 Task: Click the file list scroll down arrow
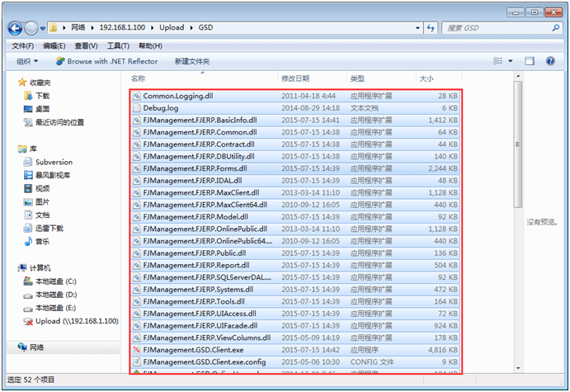(x=518, y=368)
